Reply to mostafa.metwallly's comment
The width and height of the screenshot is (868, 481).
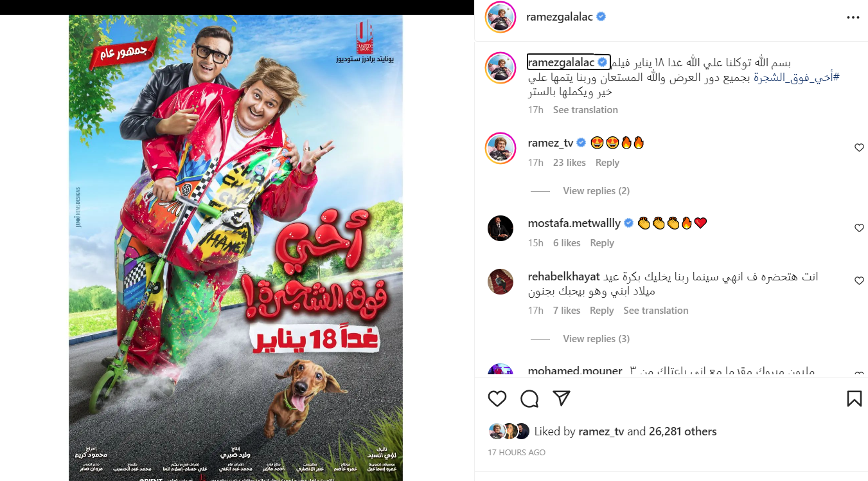(x=602, y=243)
